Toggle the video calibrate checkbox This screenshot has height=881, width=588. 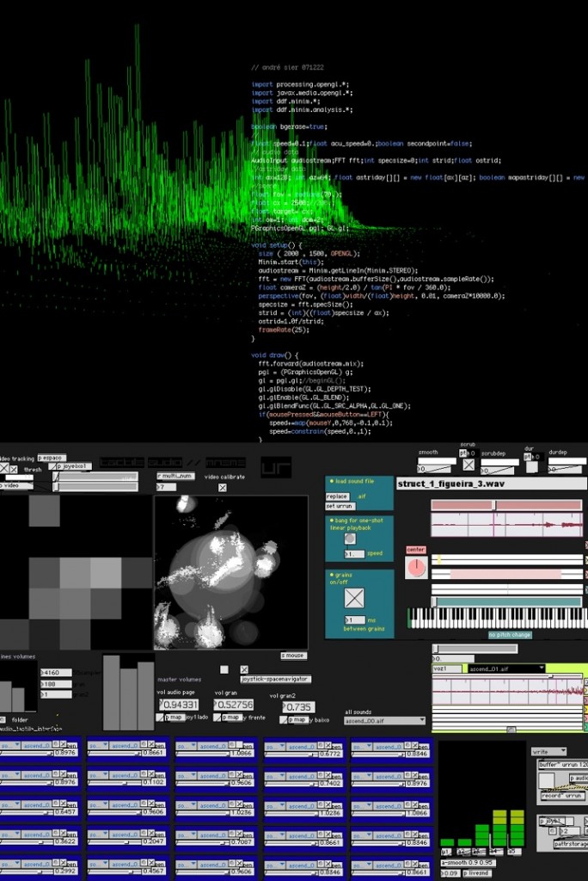point(223,488)
